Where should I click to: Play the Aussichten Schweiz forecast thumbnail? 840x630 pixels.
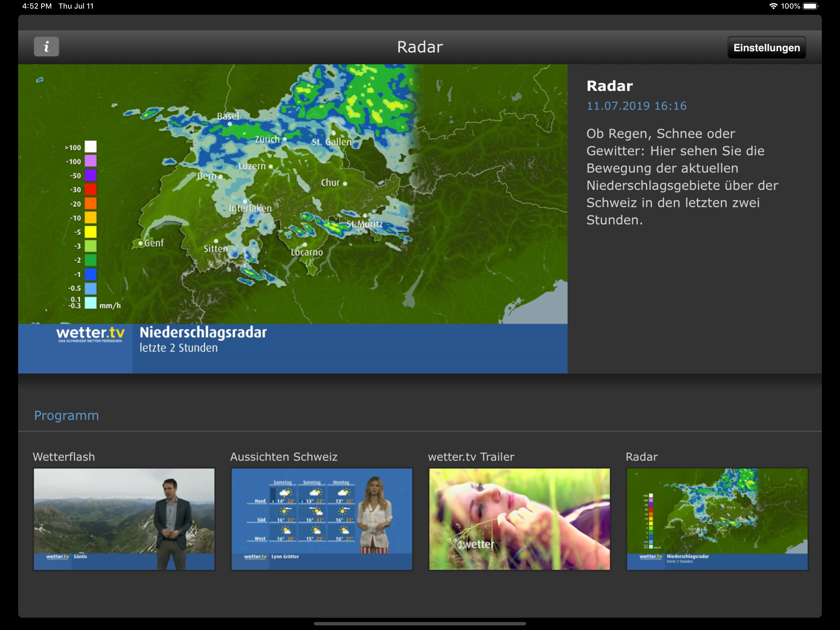pyautogui.click(x=322, y=519)
